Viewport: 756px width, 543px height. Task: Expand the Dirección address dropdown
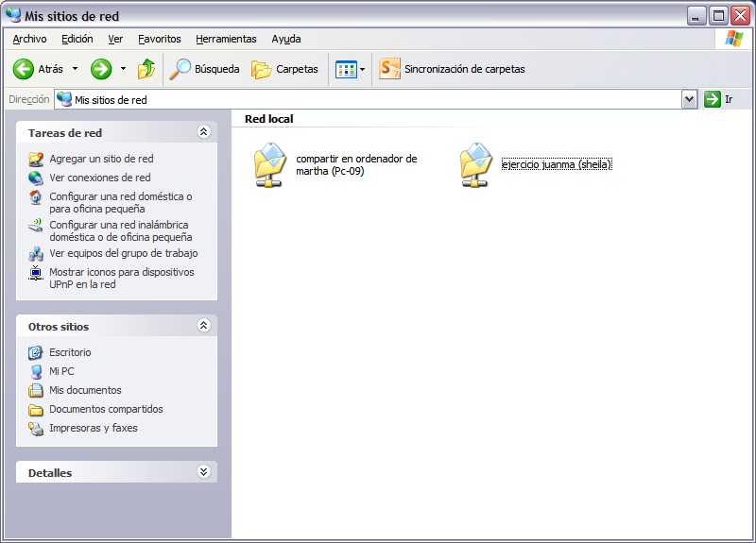coord(690,99)
